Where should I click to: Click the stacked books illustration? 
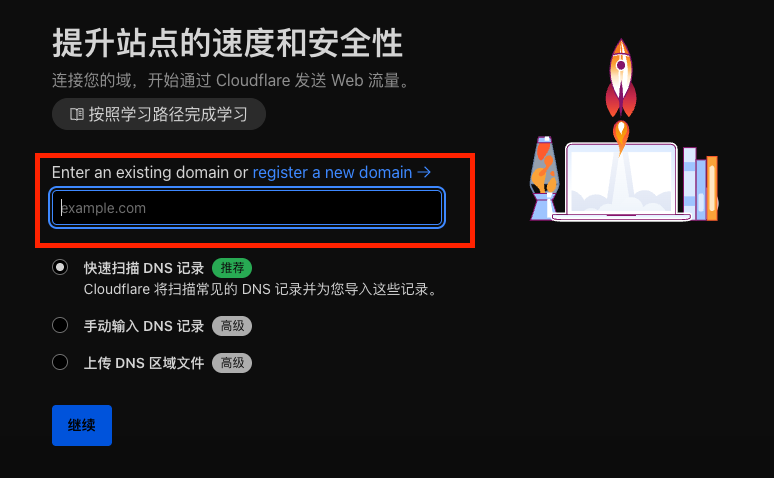(x=700, y=184)
